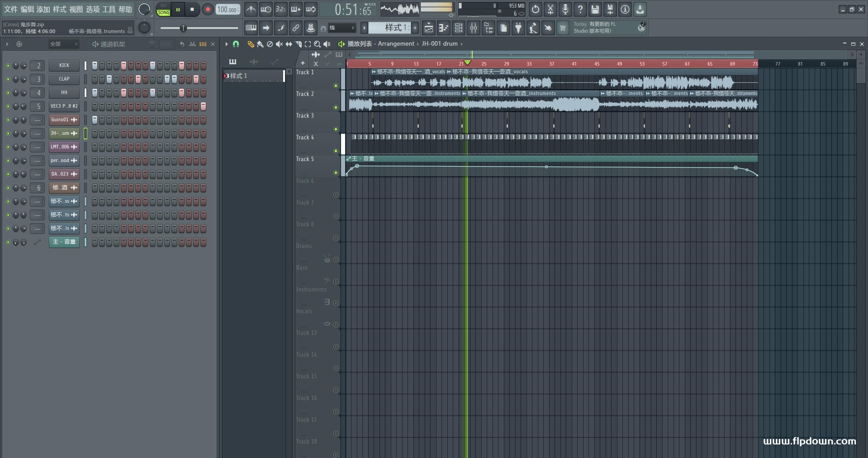Select the zoom magnifier tool in playlist
Image resolution: width=868 pixels, height=458 pixels.
click(317, 44)
